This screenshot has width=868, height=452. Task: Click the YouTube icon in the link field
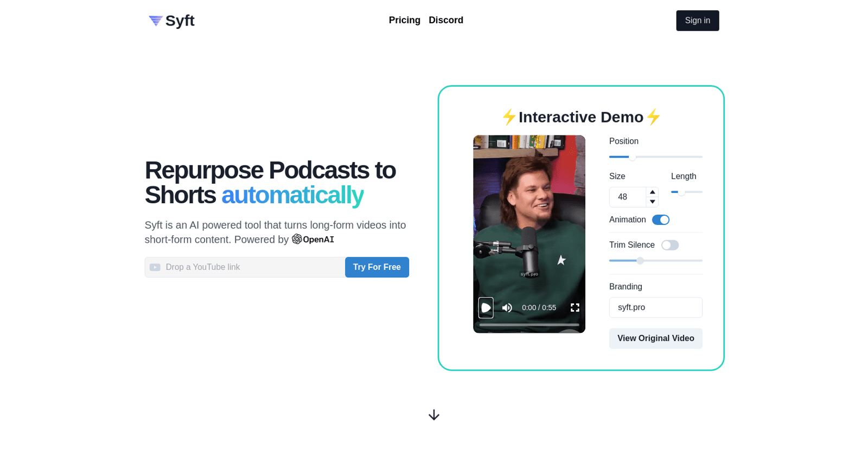(155, 267)
